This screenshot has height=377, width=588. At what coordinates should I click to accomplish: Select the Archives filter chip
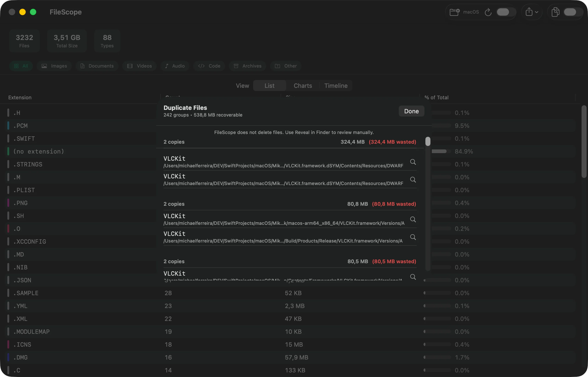(248, 66)
